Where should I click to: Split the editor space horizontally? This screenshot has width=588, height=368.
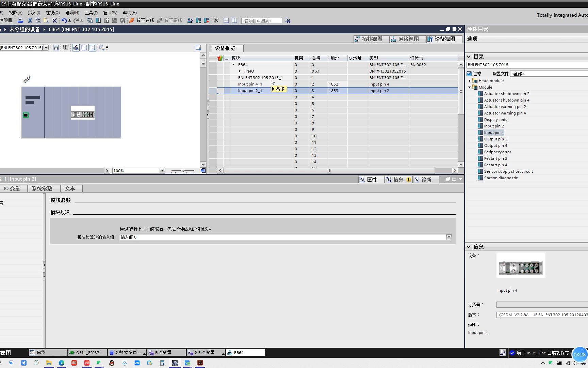click(226, 20)
